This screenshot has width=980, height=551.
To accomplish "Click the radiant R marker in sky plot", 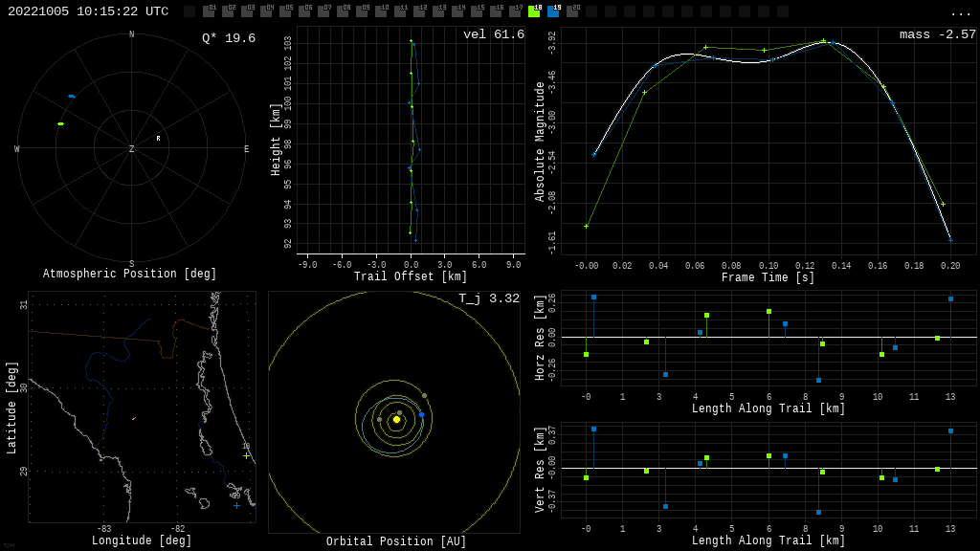I will coord(159,139).
